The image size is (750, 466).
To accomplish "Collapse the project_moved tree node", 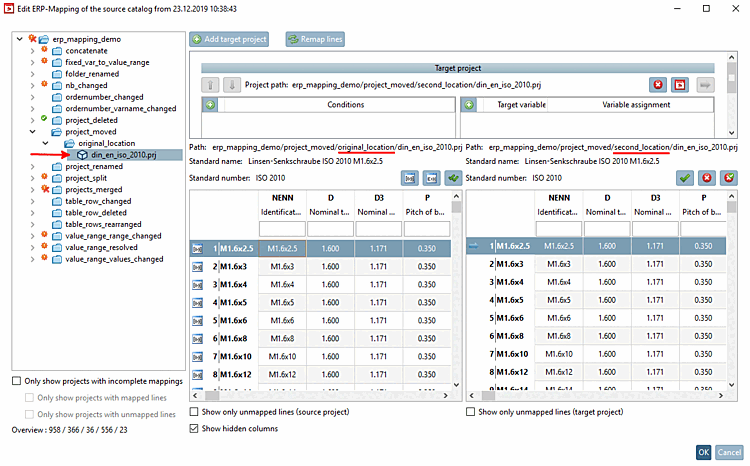I will click(x=33, y=132).
